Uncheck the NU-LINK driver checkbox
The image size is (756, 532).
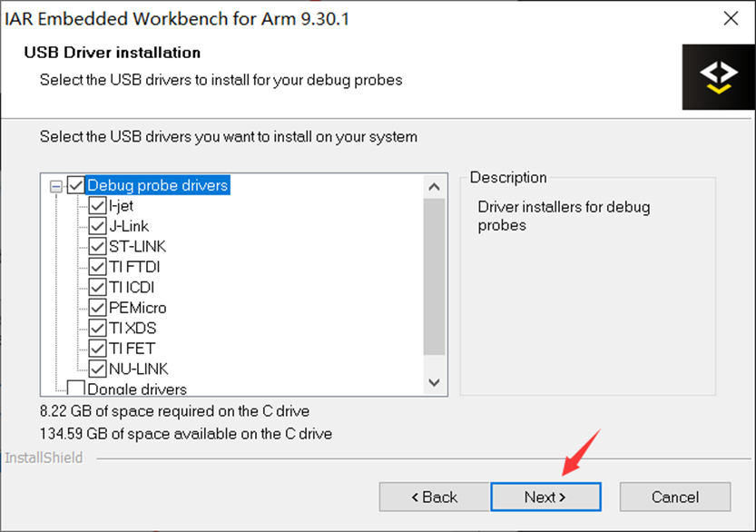click(98, 369)
